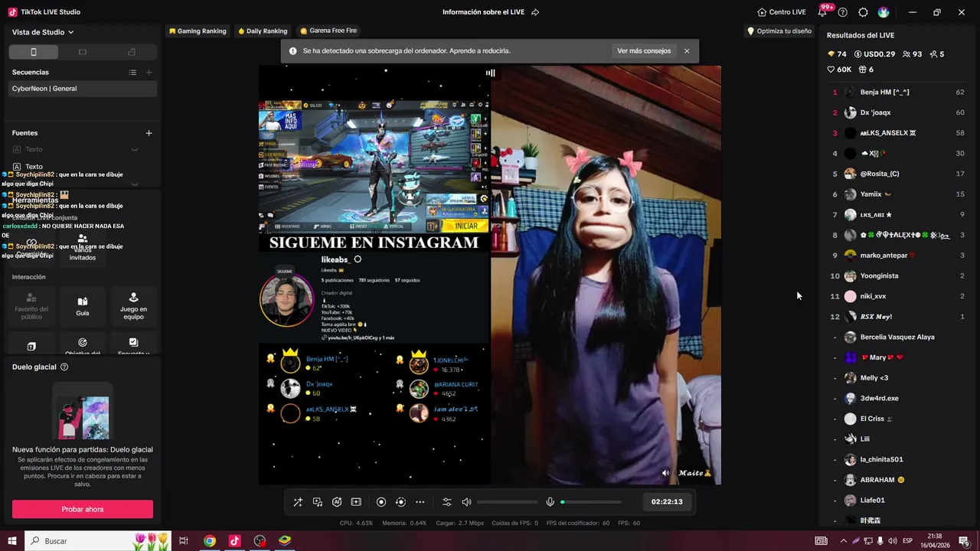Select Yooninista in the ranking list
Viewport: 980px width, 551px height.
point(899,275)
